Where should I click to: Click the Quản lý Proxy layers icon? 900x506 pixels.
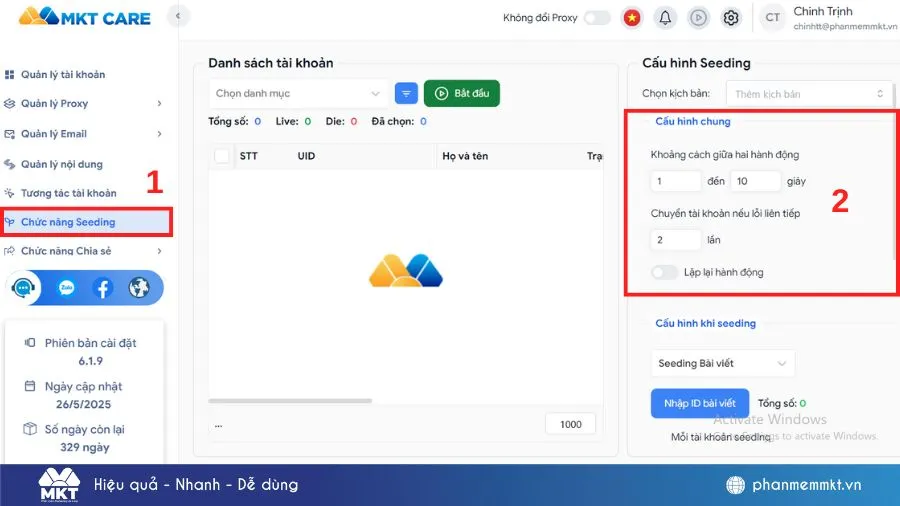click(9, 104)
